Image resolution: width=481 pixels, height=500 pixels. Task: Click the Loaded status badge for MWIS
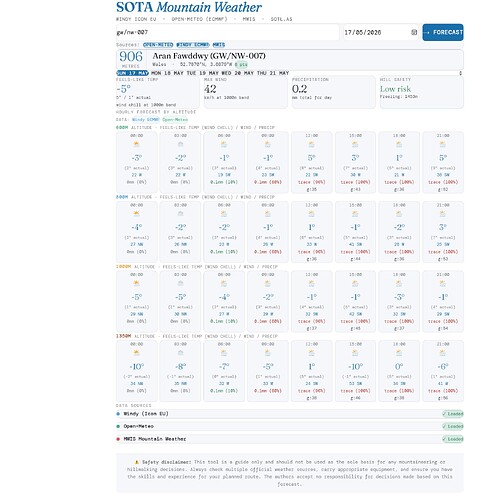point(453,439)
